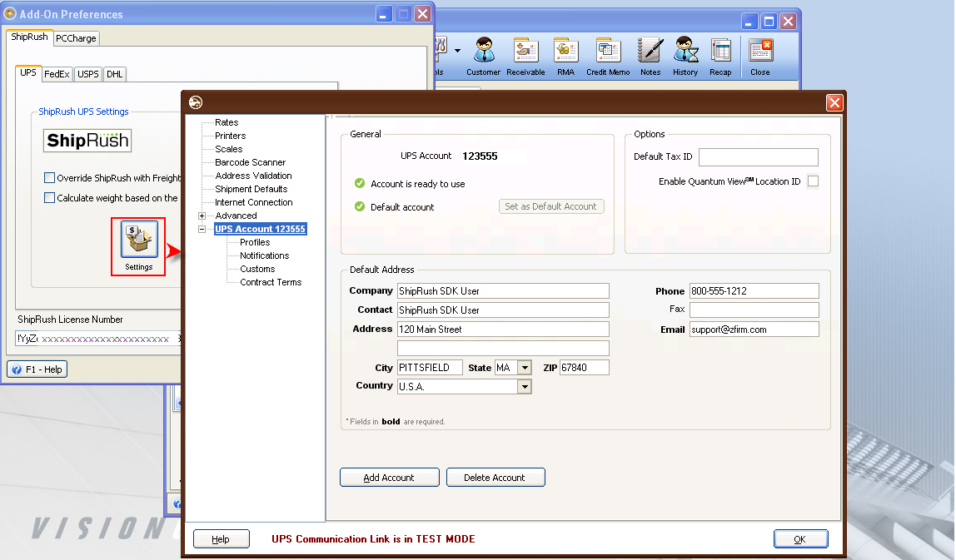Select Scales in the settings tree
This screenshot has height=560, width=956.
[229, 149]
